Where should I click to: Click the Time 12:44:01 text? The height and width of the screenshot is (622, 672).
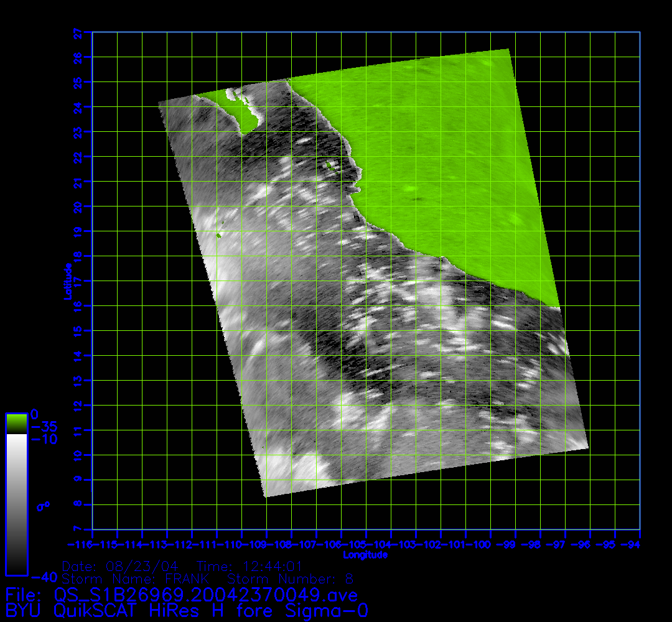tap(249, 567)
